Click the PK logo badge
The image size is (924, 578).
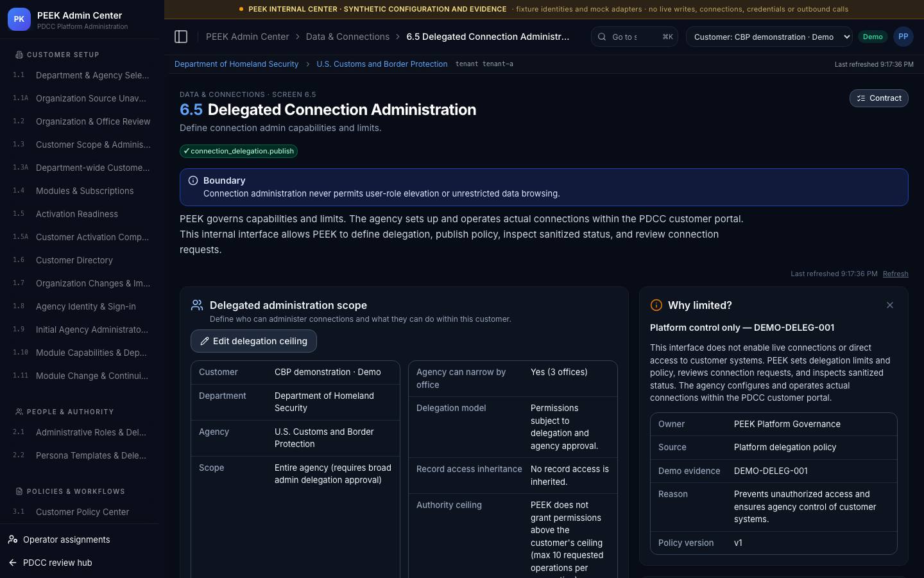coord(19,20)
